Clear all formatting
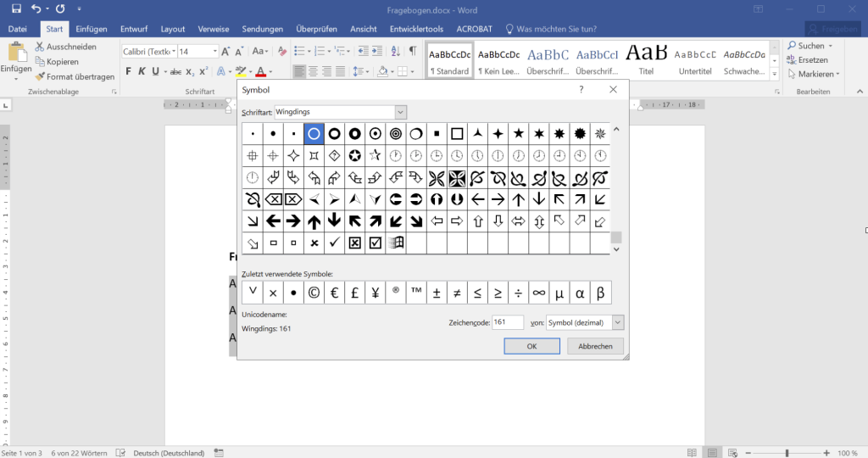This screenshot has width=868, height=458. pos(282,52)
